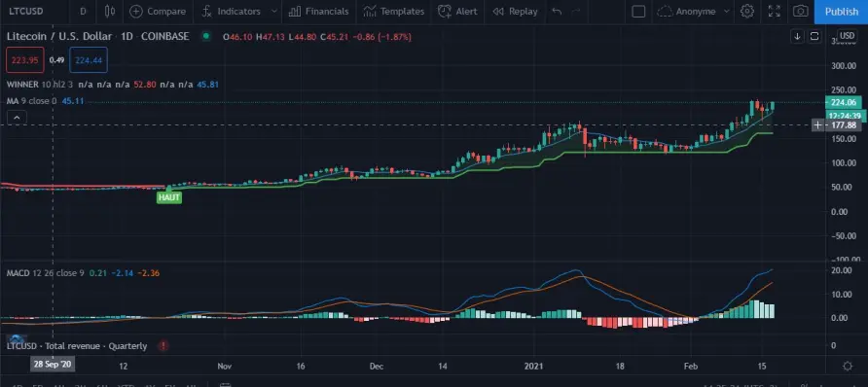The height and width of the screenshot is (387, 868).
Task: Click the green HAUT signal label
Action: click(169, 197)
